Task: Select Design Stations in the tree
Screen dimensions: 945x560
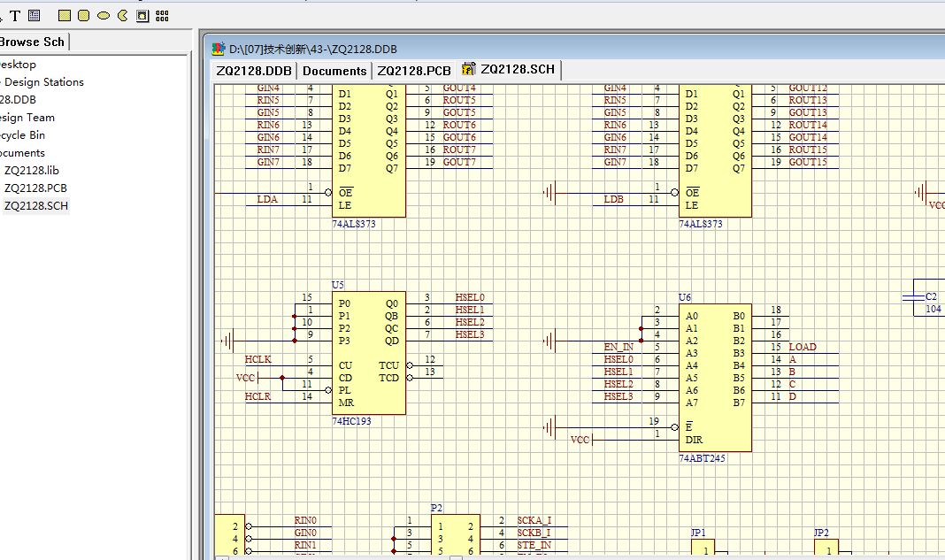Action: pos(43,82)
